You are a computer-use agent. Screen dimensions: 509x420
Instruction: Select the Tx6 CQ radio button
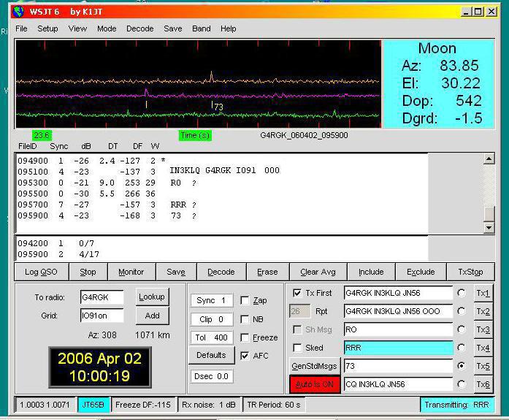(461, 384)
